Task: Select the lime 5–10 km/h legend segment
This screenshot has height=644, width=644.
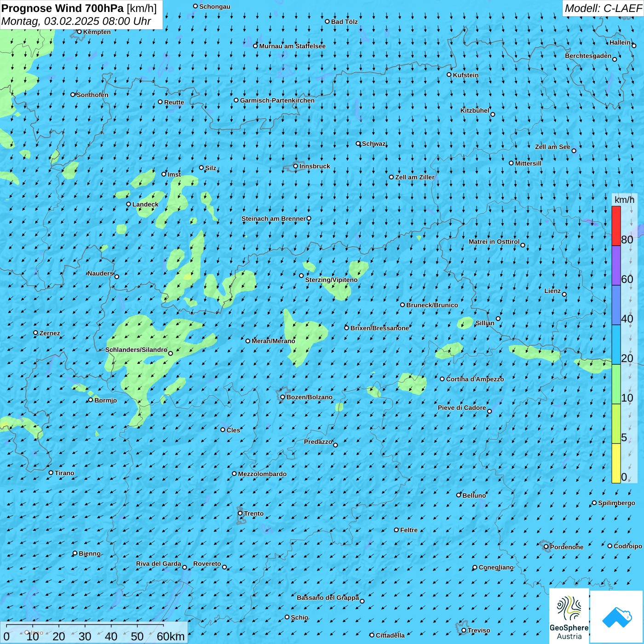Action: [x=616, y=424]
